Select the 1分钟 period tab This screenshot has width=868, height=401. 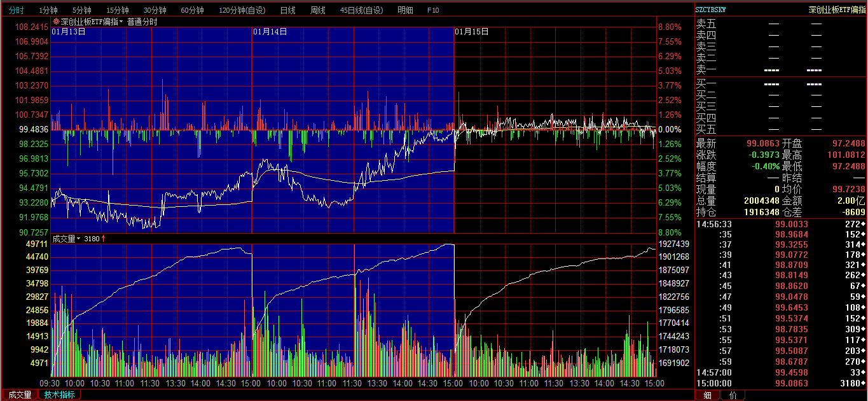point(48,10)
